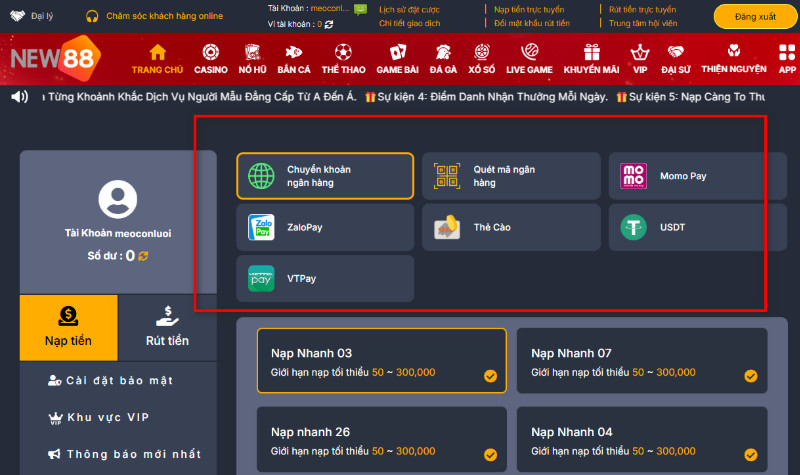800x475 pixels.
Task: Open Đại Sứ handshake icon
Action: coord(676,52)
